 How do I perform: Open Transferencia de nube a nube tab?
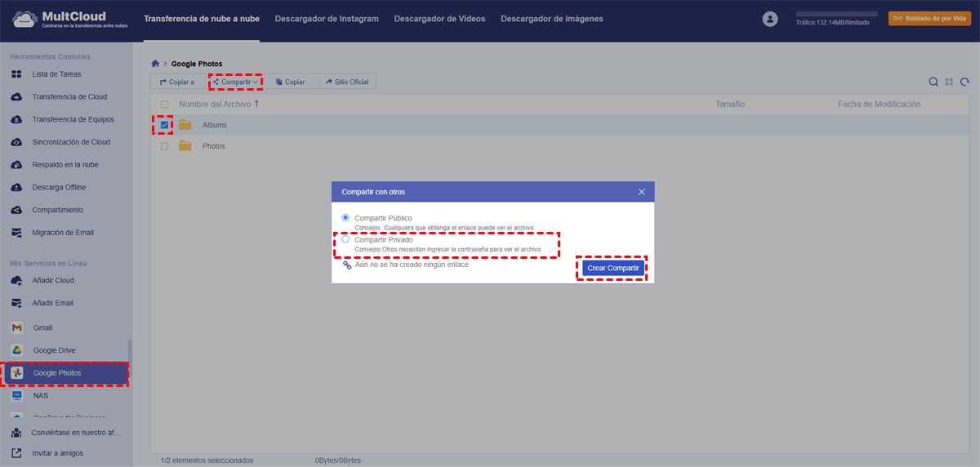(x=202, y=18)
